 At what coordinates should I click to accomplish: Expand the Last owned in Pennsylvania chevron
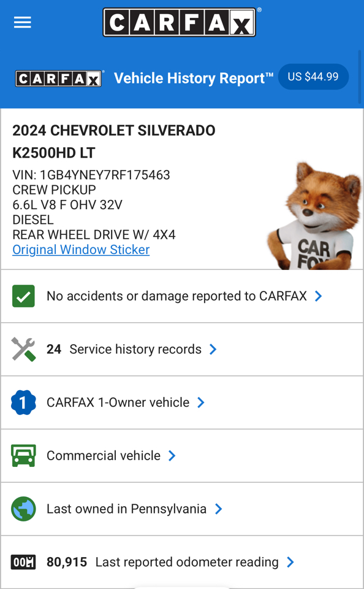[218, 509]
